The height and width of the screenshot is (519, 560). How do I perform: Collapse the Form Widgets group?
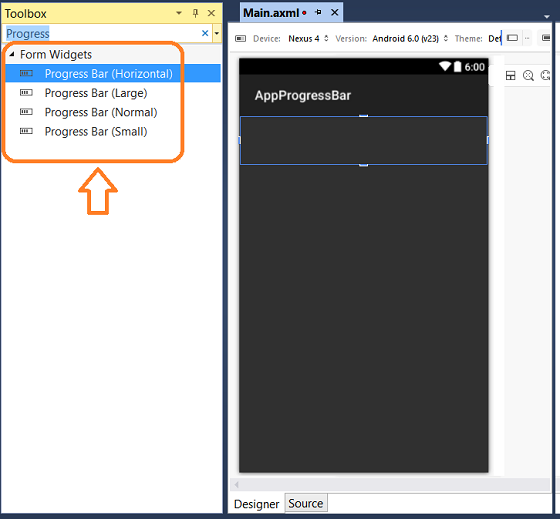12,54
